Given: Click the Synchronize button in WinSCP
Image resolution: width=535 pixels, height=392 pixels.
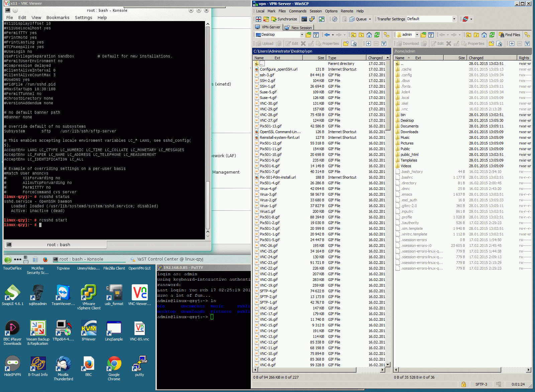Looking at the screenshot, I should [284, 19].
